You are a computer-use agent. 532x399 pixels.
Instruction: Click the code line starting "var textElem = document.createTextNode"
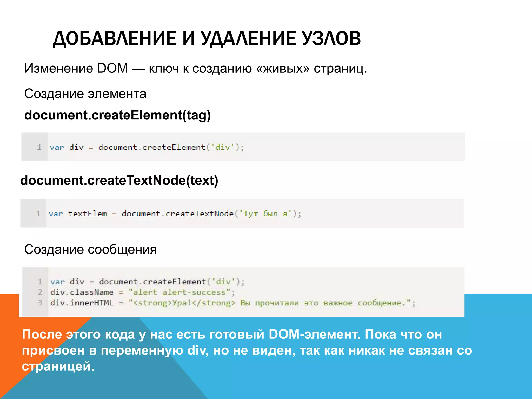tap(175, 214)
